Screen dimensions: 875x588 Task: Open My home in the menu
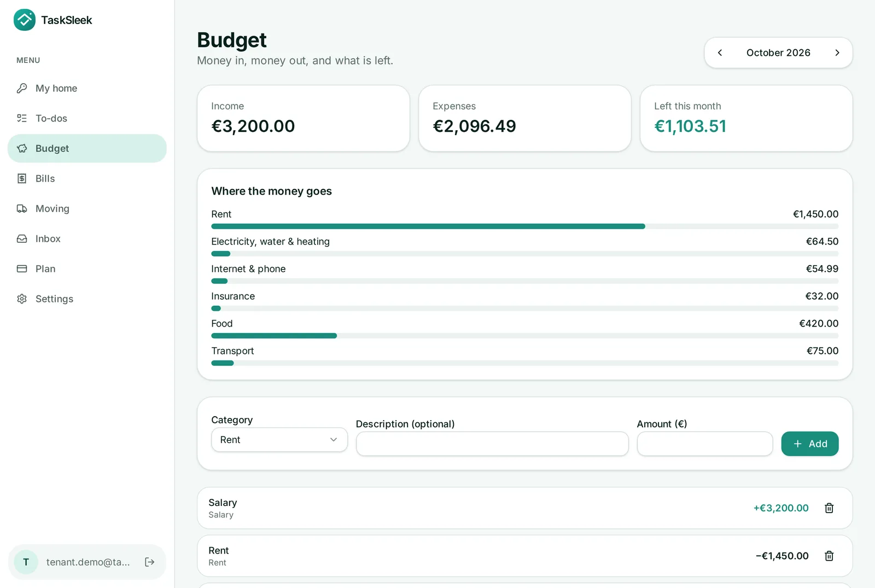pyautogui.click(x=87, y=88)
